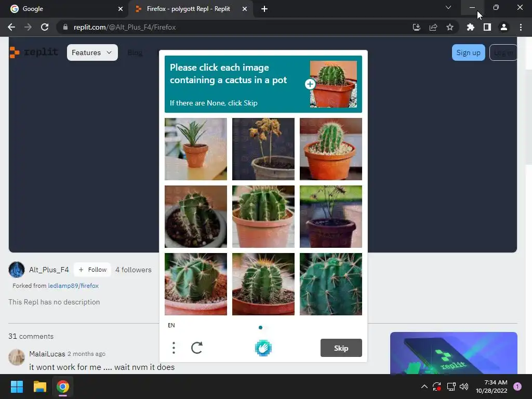Open the Chrome profile avatar menu
The width and height of the screenshot is (532, 399).
click(504, 27)
